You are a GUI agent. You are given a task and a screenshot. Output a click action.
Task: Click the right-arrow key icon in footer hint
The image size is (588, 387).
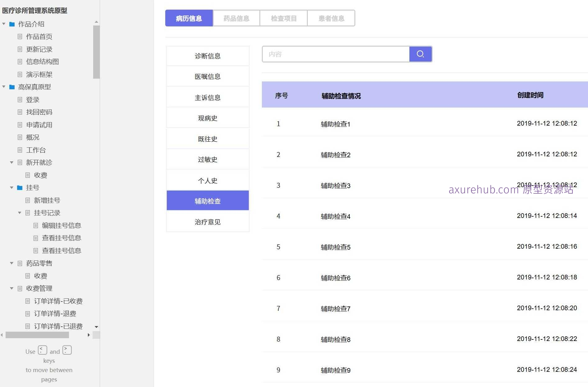[x=67, y=350]
